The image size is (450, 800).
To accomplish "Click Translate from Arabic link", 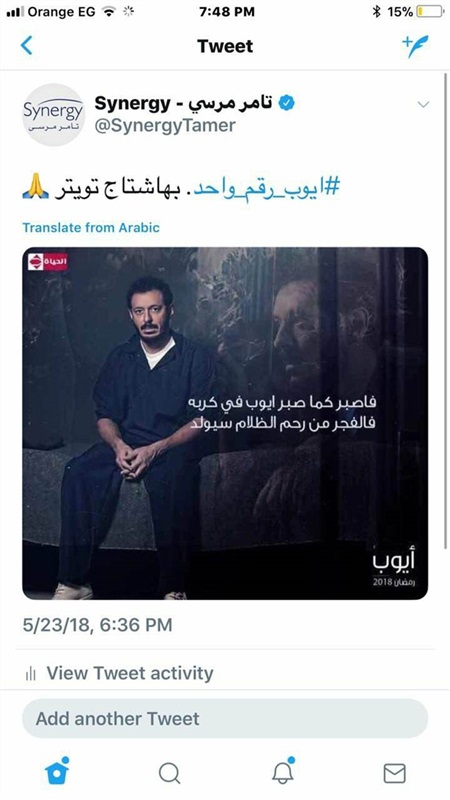I will 91,228.
